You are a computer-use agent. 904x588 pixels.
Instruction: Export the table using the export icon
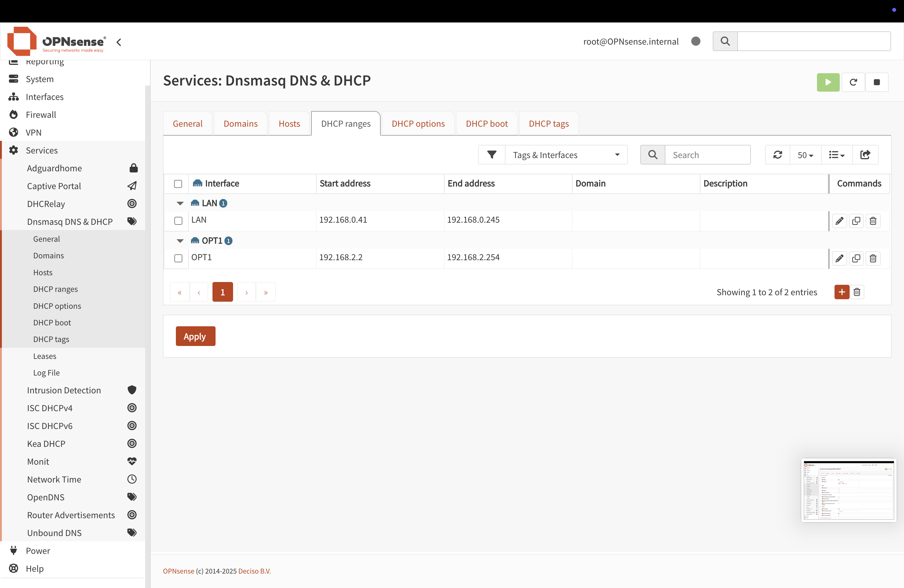coord(865,155)
